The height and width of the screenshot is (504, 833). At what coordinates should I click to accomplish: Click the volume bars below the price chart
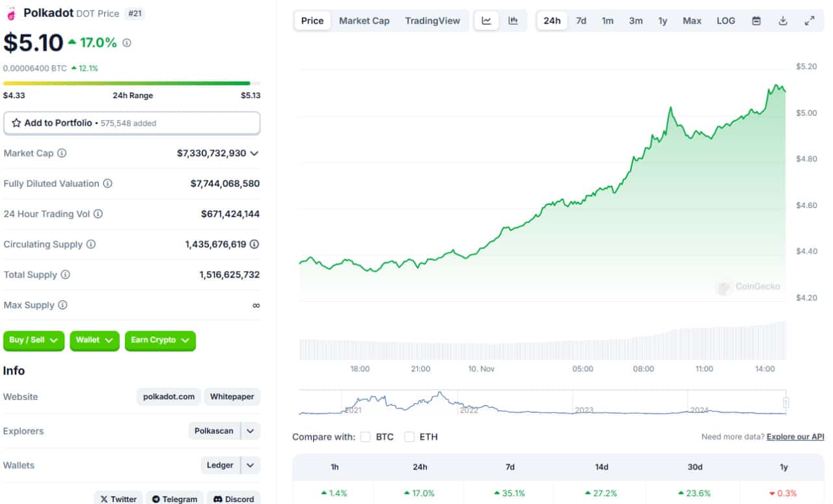coord(543,341)
